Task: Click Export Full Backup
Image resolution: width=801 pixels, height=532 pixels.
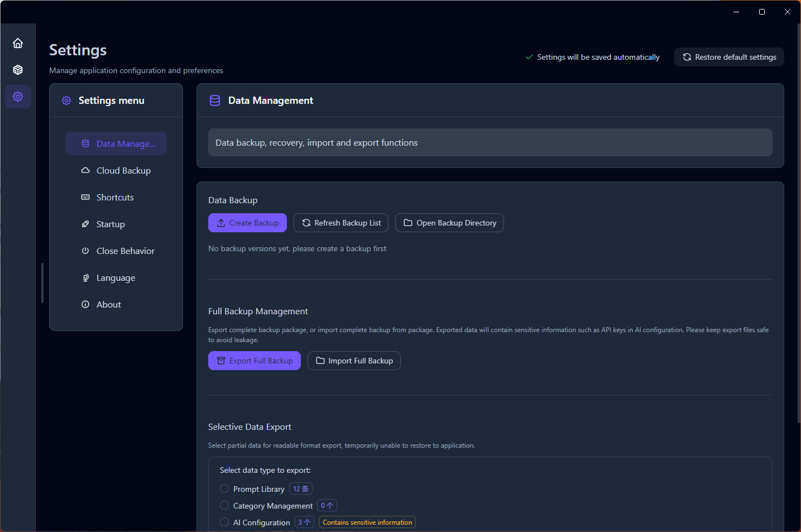Action: (x=254, y=360)
